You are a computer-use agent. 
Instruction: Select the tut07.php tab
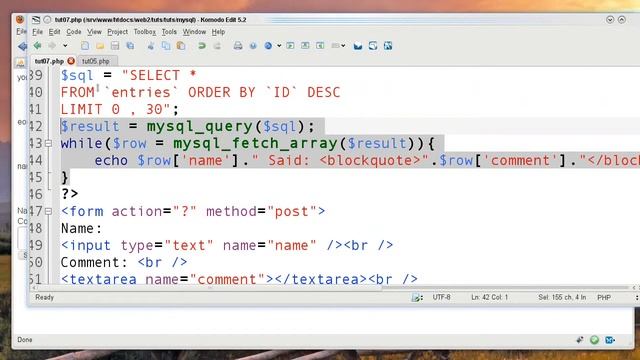tap(49, 61)
